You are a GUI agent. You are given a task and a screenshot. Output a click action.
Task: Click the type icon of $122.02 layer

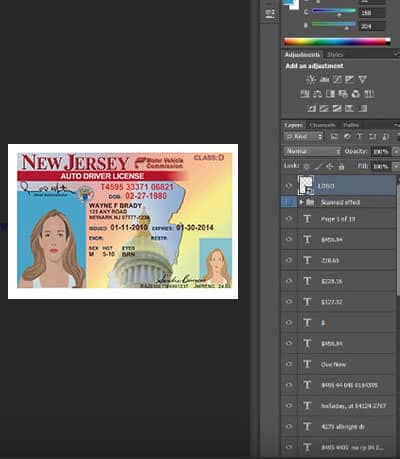[307, 302]
